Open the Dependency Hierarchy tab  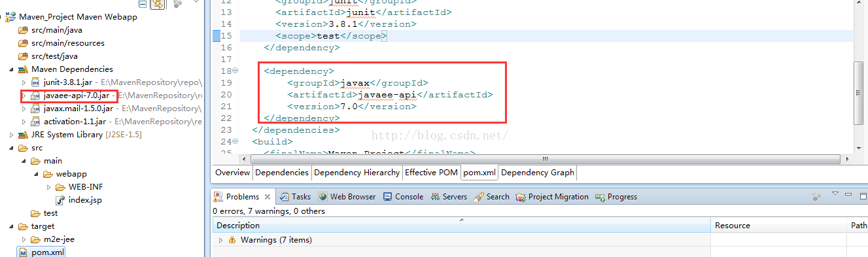[x=356, y=173]
